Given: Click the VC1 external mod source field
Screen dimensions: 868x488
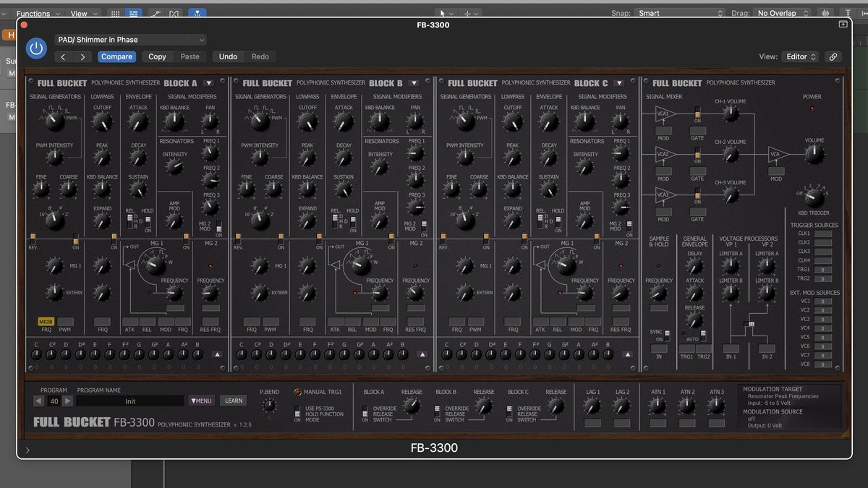Looking at the screenshot, I should 823,301.
